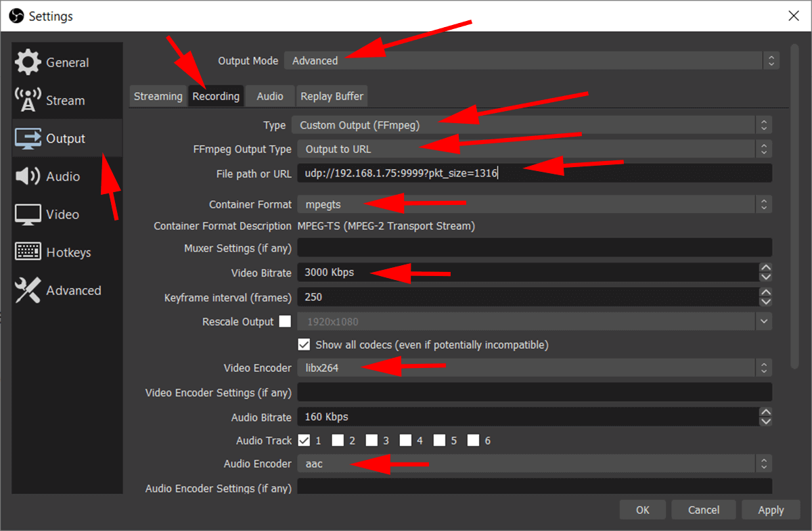
Task: Click the OBS logo in title bar
Action: [x=16, y=16]
